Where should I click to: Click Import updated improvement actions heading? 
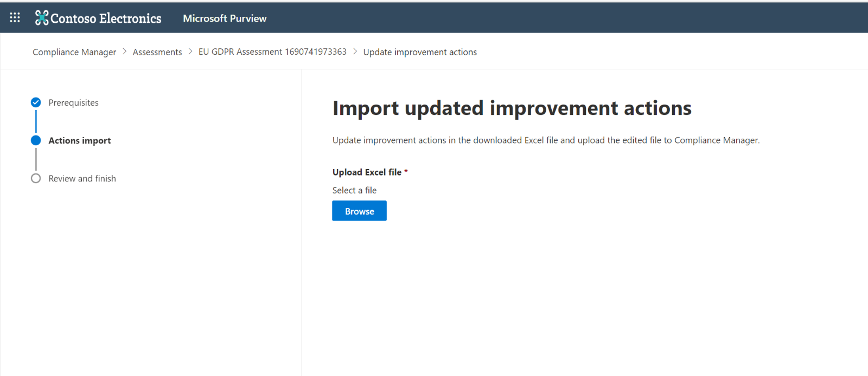(512, 108)
